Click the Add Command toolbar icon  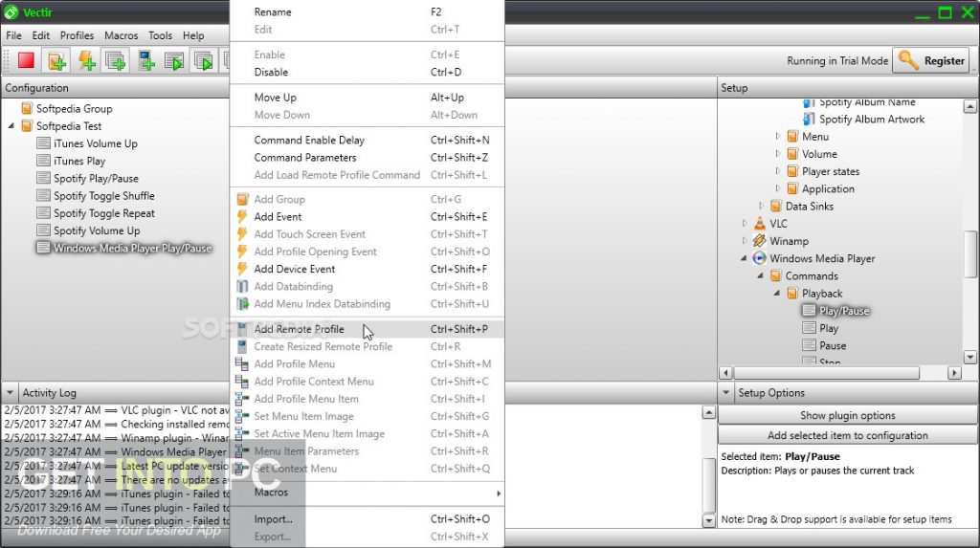[x=115, y=60]
